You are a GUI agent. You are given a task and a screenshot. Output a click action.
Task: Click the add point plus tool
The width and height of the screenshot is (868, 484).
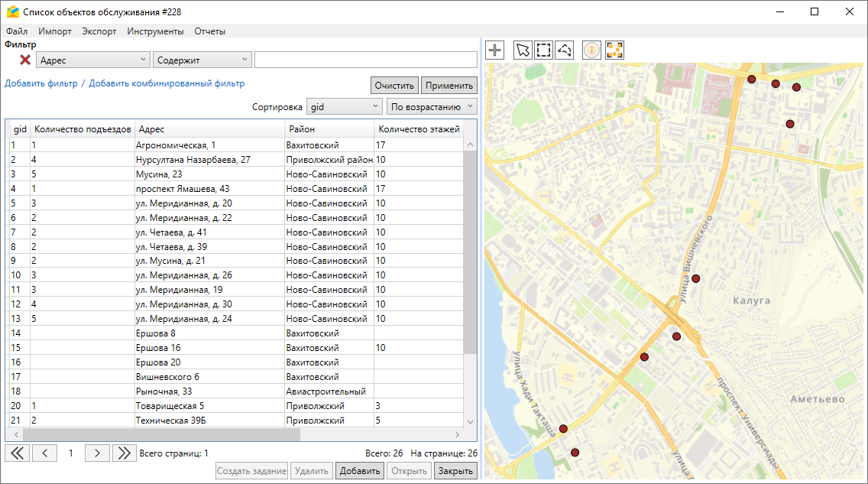(495, 50)
